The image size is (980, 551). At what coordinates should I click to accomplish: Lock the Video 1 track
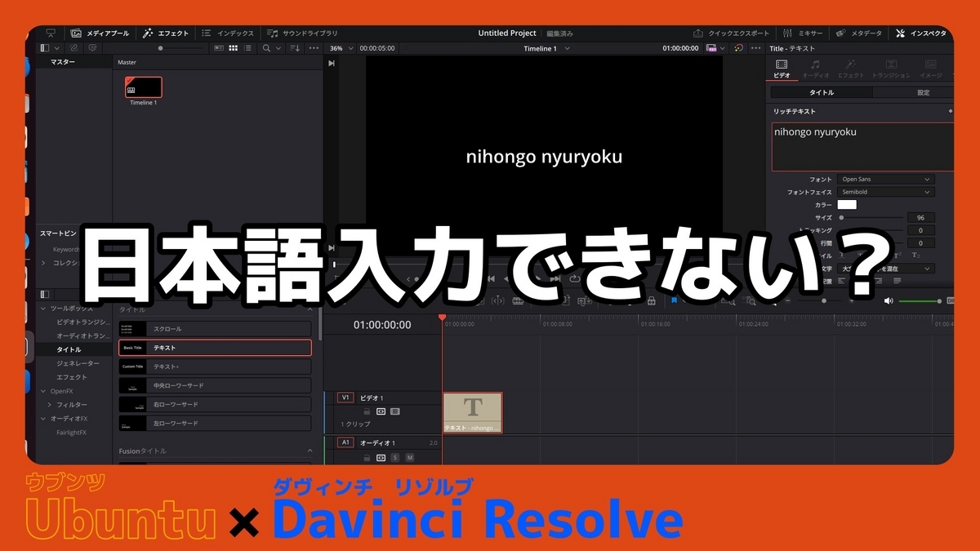pos(367,411)
